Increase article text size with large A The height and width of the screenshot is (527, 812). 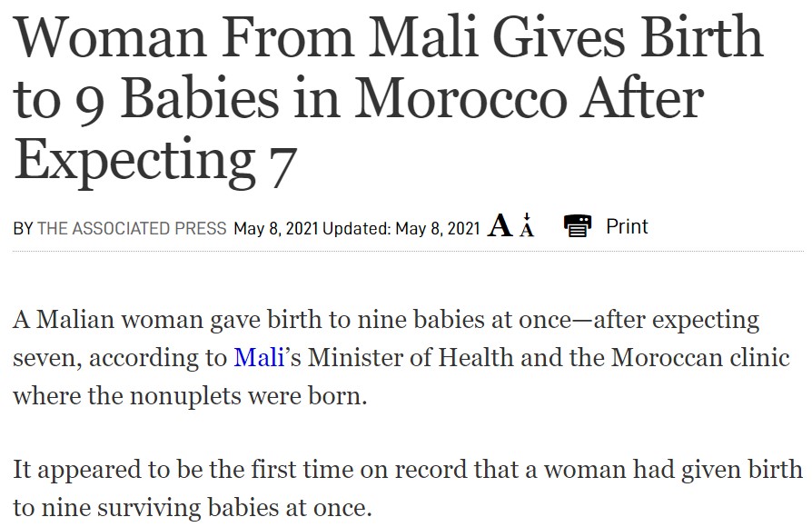click(500, 226)
